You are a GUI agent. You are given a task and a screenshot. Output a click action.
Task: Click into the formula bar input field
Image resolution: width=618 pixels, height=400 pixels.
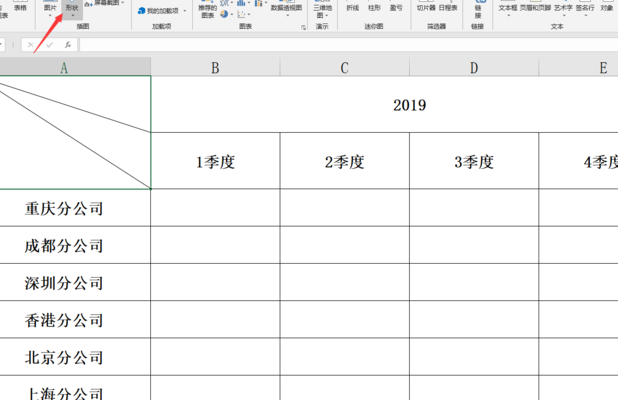[349, 45]
